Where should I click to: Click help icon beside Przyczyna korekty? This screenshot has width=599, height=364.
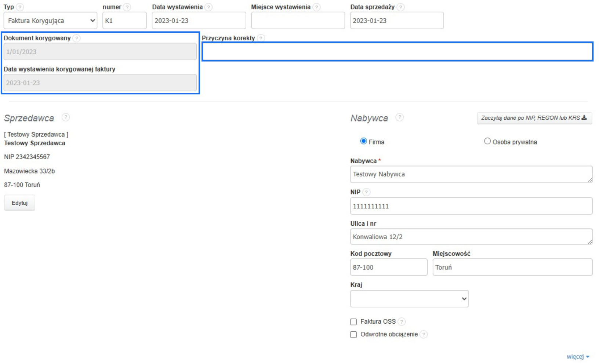pos(261,38)
